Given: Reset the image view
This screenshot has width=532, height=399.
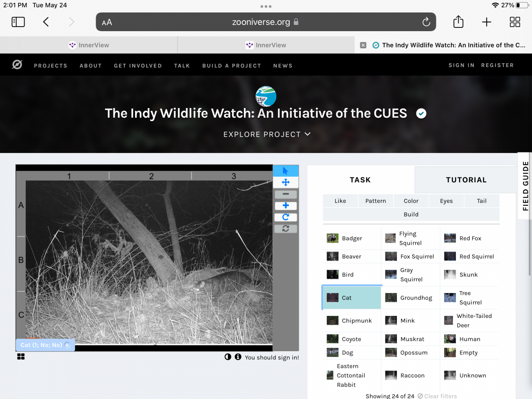Looking at the screenshot, I should point(286,229).
